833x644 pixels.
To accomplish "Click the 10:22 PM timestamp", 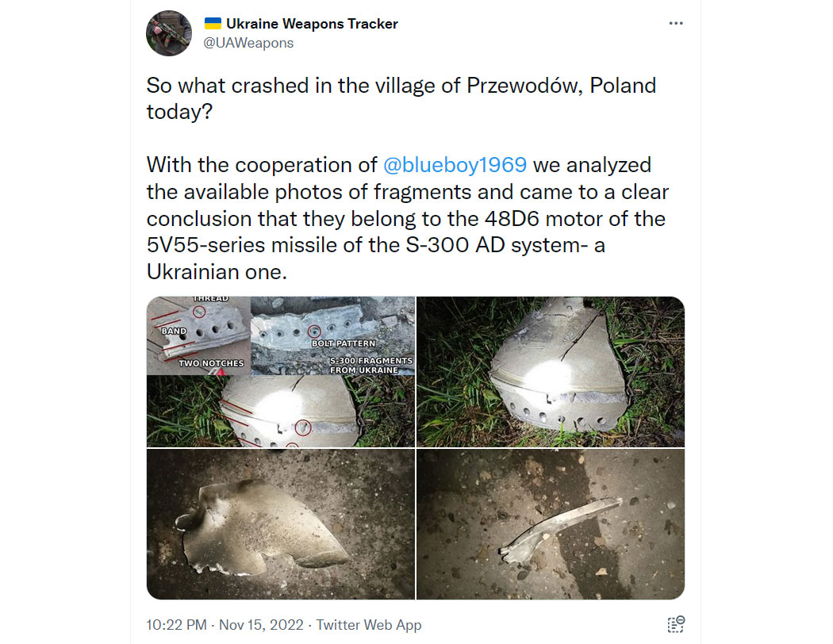I will [176, 625].
